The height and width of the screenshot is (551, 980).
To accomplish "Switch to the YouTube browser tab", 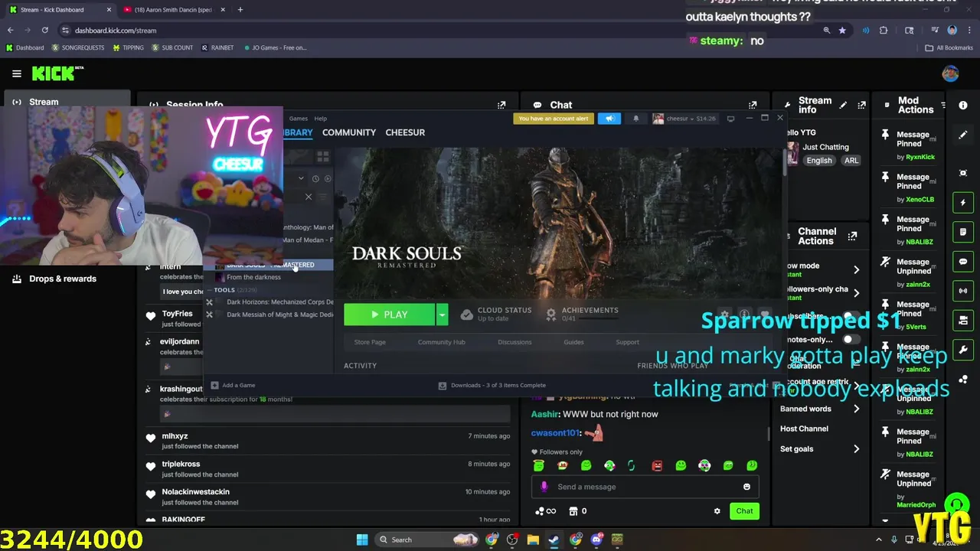I will (174, 10).
